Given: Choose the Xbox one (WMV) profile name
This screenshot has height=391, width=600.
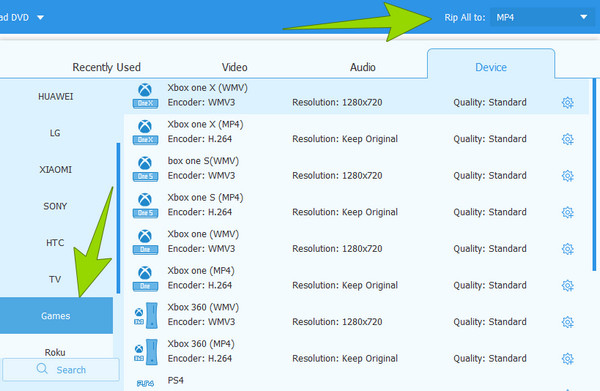Looking at the screenshot, I should (x=203, y=234).
